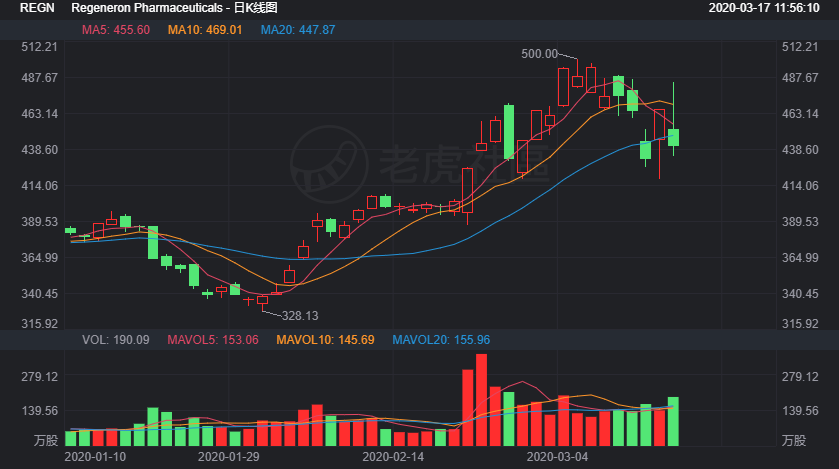
Task: Select the MAVOL5: 153.06 label
Action: click(x=213, y=340)
